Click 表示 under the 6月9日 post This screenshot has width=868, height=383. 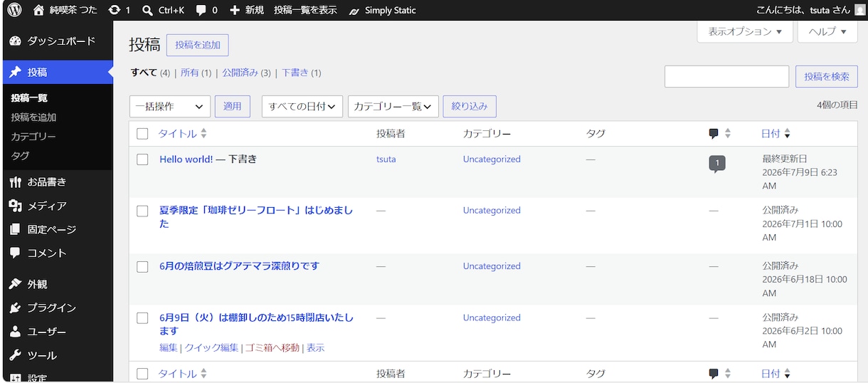(315, 348)
